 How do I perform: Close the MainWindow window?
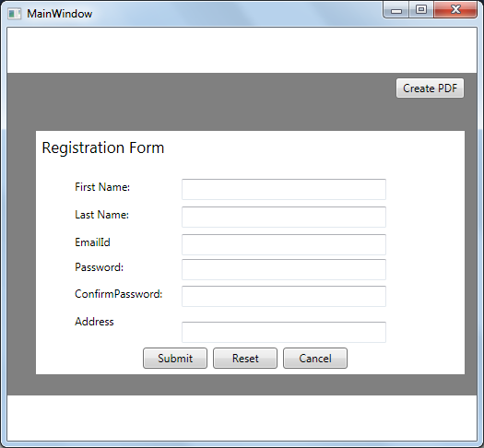point(455,10)
